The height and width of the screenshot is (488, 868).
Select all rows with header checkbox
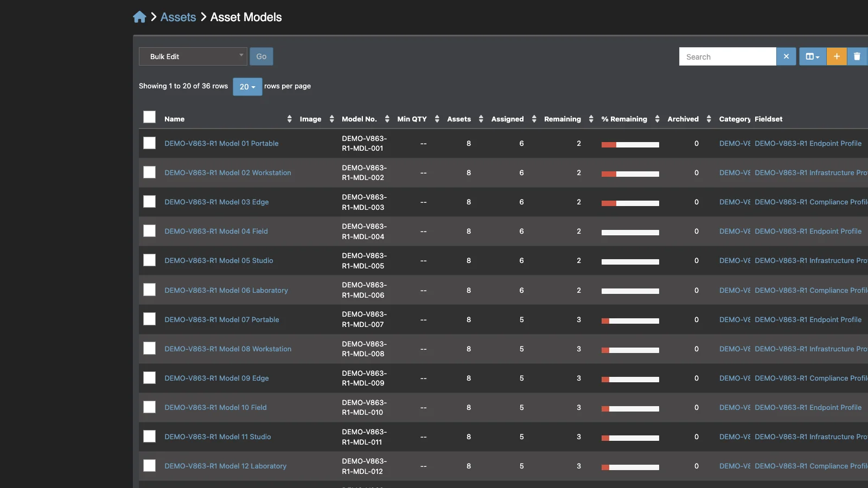click(x=149, y=117)
